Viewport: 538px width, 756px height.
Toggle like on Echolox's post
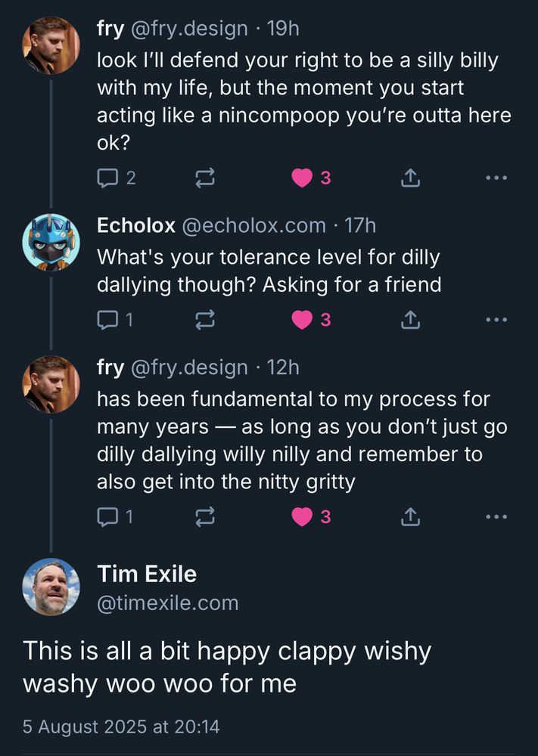pyautogui.click(x=303, y=320)
